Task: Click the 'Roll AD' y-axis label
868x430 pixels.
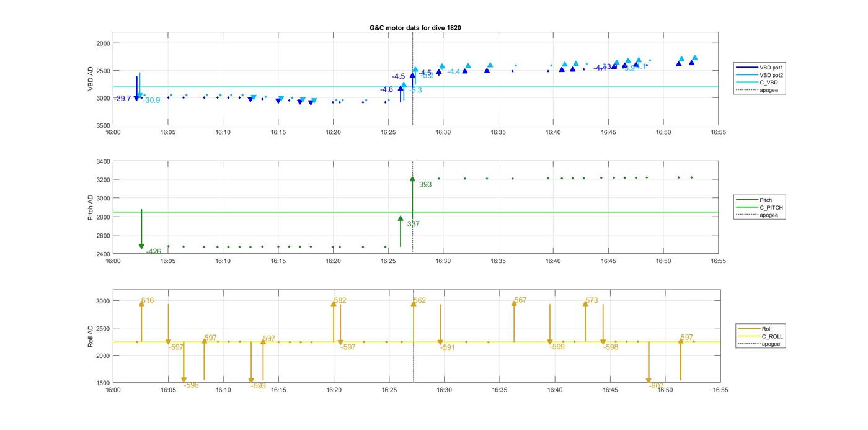Action: pyautogui.click(x=91, y=336)
